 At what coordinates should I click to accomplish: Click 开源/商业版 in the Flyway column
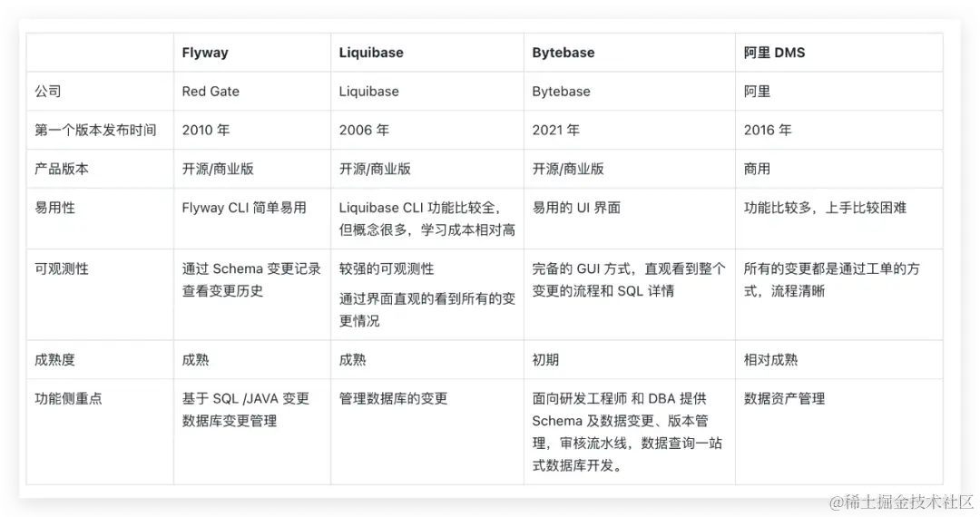coord(218,169)
